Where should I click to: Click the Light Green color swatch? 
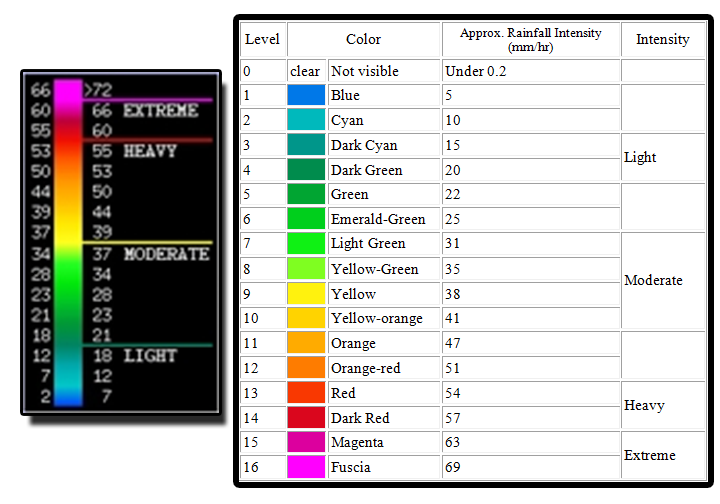coord(306,243)
